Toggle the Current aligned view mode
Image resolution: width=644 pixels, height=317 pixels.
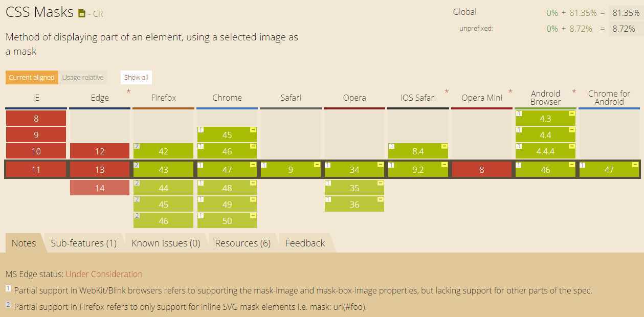pos(32,78)
